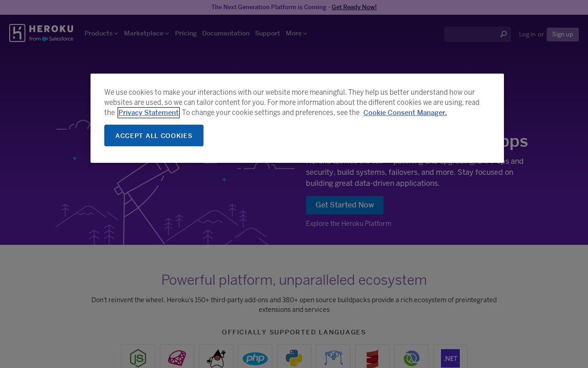Click the Sign up button

click(563, 34)
